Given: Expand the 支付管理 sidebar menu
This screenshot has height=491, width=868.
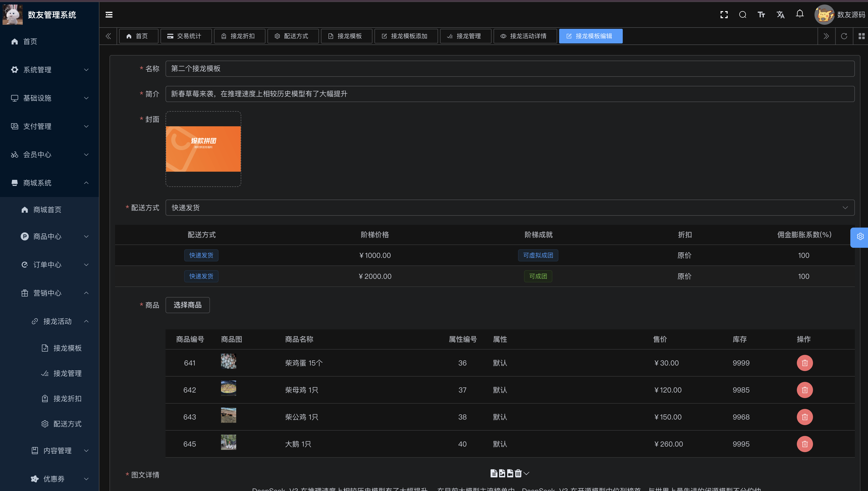Looking at the screenshot, I should [x=49, y=127].
